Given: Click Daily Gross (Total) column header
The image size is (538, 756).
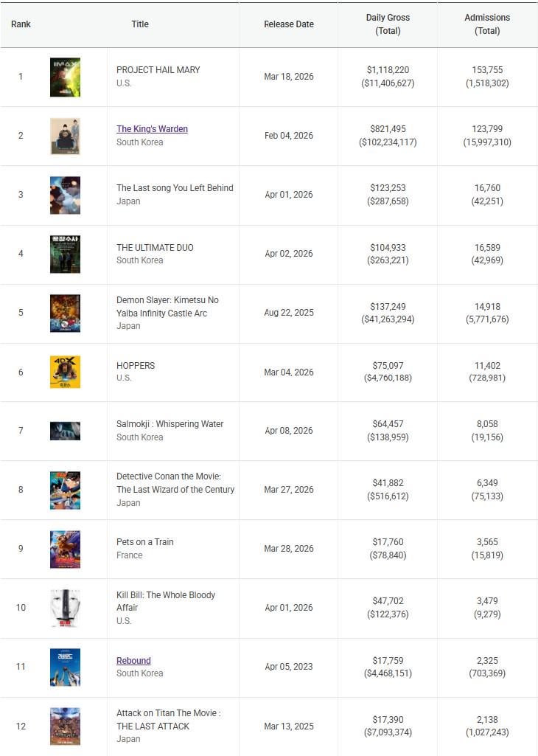Looking at the screenshot, I should (x=388, y=24).
